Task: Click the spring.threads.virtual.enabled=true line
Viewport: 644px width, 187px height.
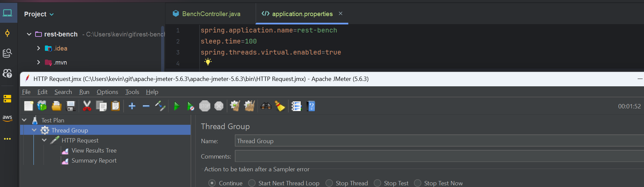Action: [x=271, y=52]
